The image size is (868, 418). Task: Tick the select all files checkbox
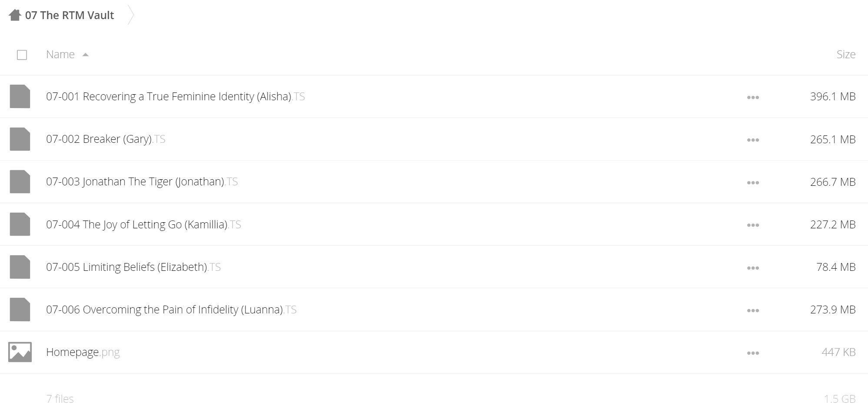coord(22,55)
